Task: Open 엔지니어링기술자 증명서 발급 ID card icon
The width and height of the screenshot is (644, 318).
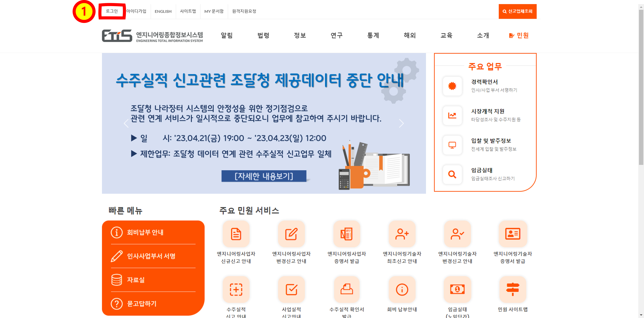Action: [x=513, y=234]
